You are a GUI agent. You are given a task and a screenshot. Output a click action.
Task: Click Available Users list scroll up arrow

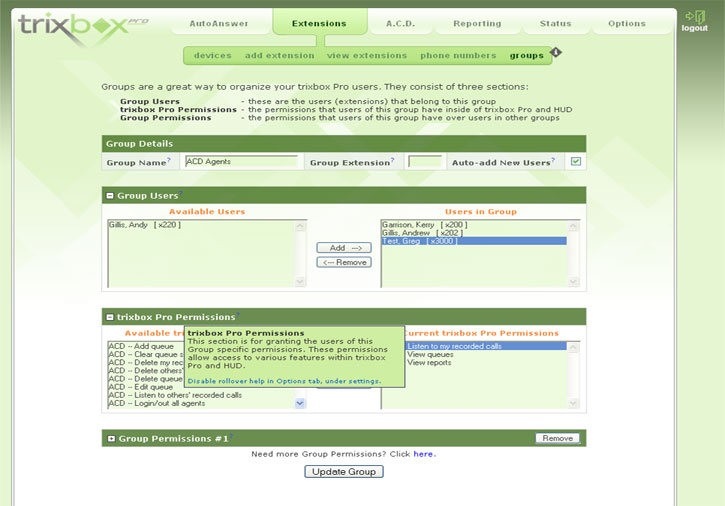(x=300, y=226)
